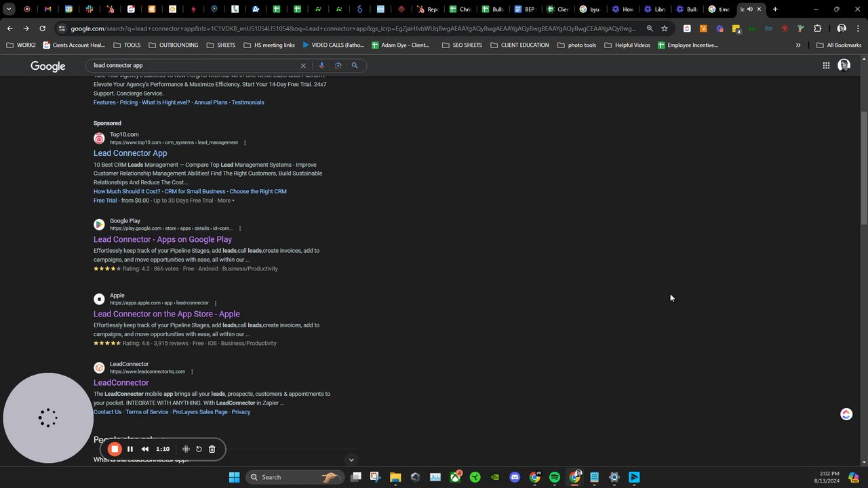
Task: Open File Explorer from the taskbar
Action: 395,477
